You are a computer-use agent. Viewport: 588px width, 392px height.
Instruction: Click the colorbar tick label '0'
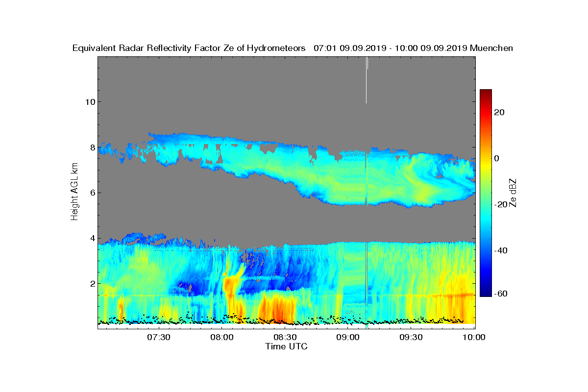[497, 158]
